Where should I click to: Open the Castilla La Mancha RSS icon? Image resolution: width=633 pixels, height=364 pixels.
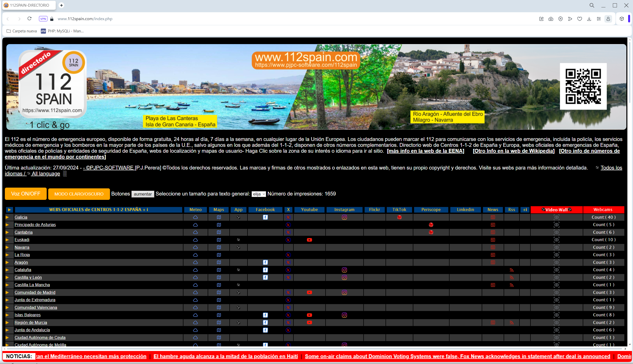click(512, 285)
